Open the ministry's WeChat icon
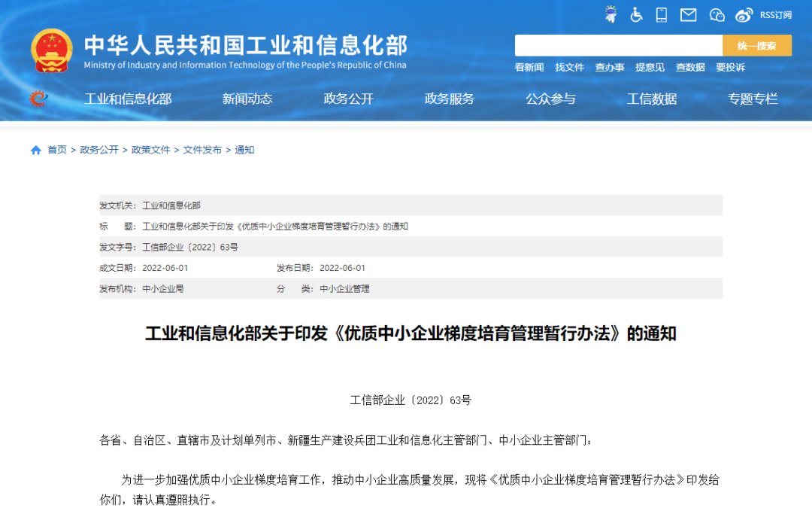The width and height of the screenshot is (812, 508). pos(716,14)
